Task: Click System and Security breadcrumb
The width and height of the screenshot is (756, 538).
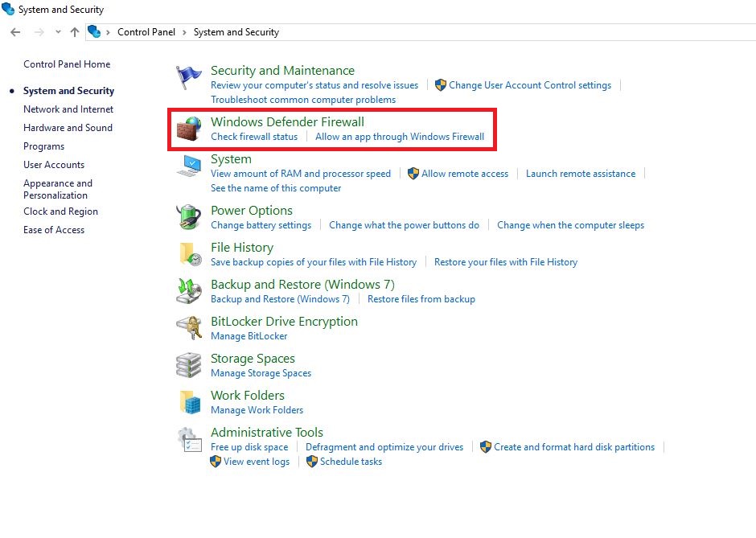Action: [236, 32]
